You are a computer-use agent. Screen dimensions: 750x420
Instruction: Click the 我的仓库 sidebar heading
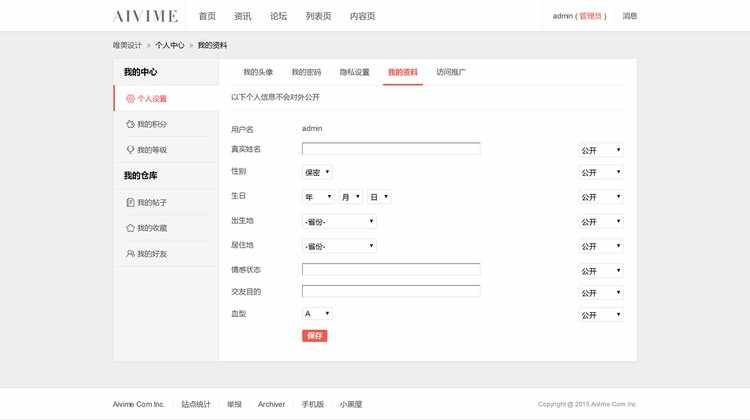(140, 176)
